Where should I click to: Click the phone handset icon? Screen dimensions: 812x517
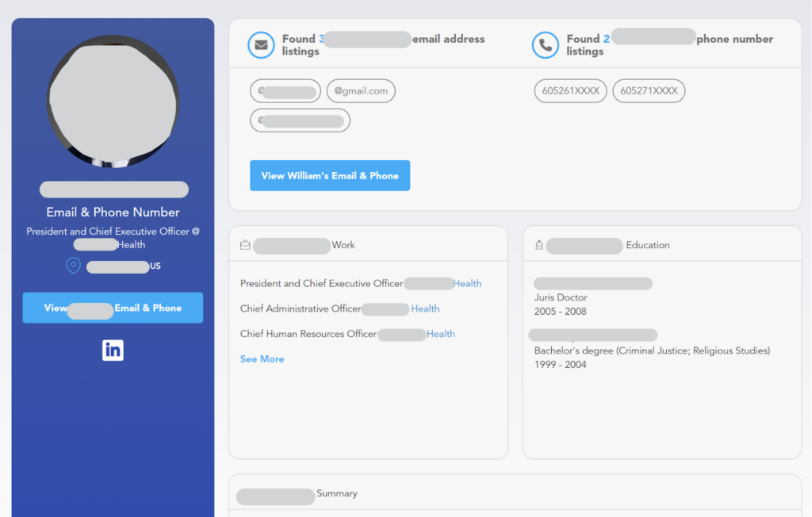[x=545, y=44]
